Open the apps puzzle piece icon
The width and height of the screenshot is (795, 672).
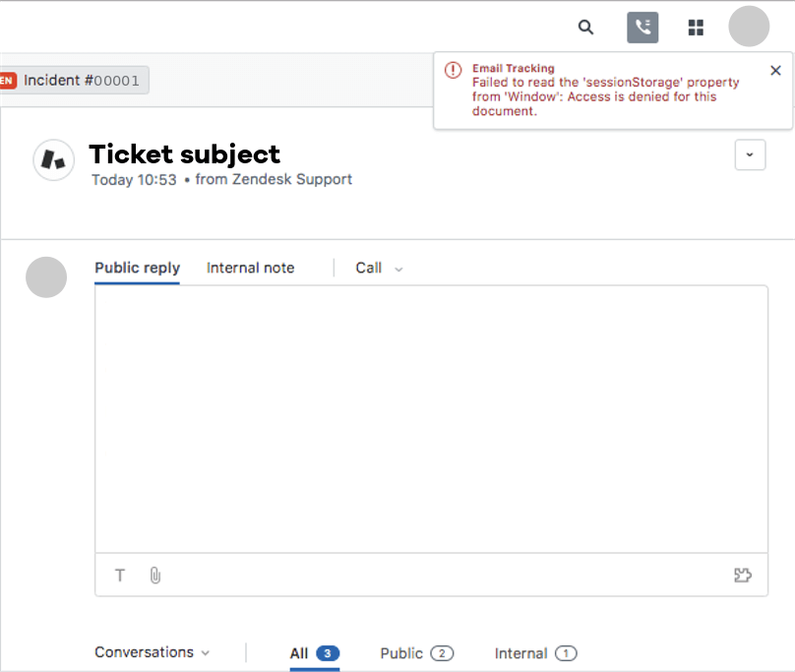tap(743, 575)
